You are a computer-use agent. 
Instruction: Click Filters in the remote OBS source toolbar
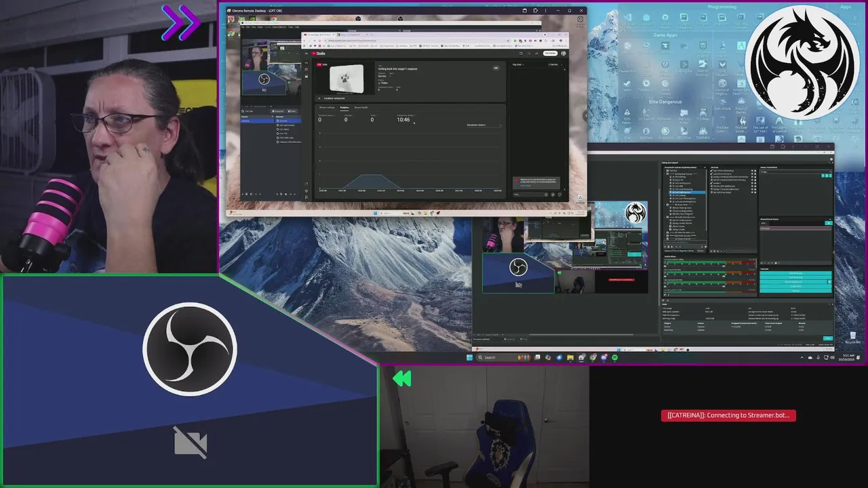pyautogui.click(x=292, y=111)
